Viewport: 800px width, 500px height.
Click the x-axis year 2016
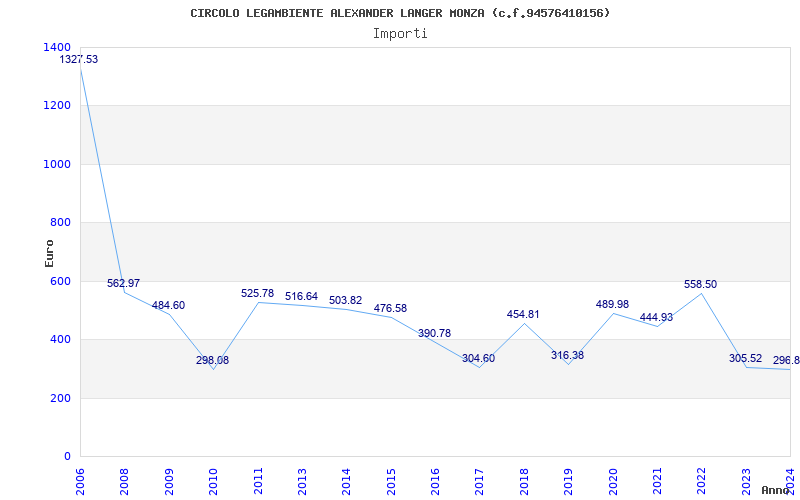pyautogui.click(x=435, y=481)
